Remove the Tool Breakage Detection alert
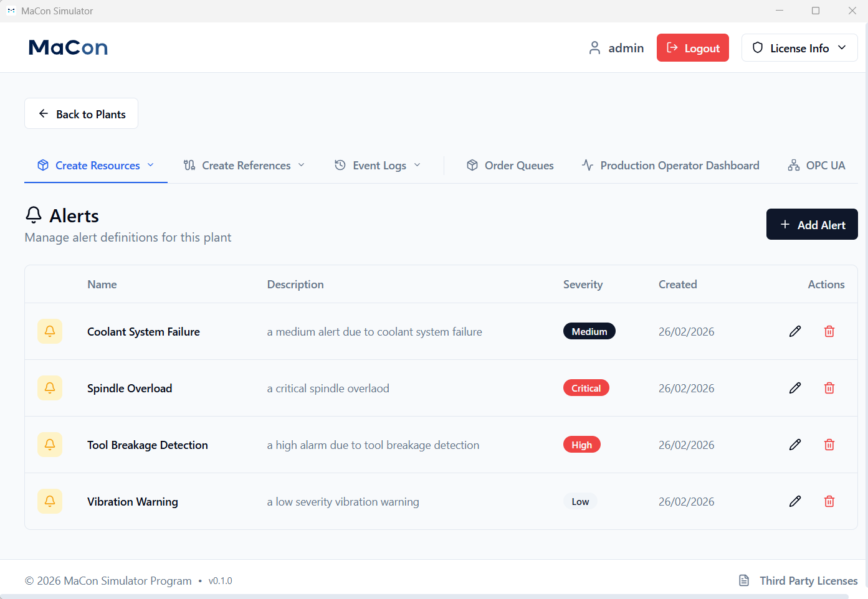Viewport: 868px width, 599px height. (829, 445)
